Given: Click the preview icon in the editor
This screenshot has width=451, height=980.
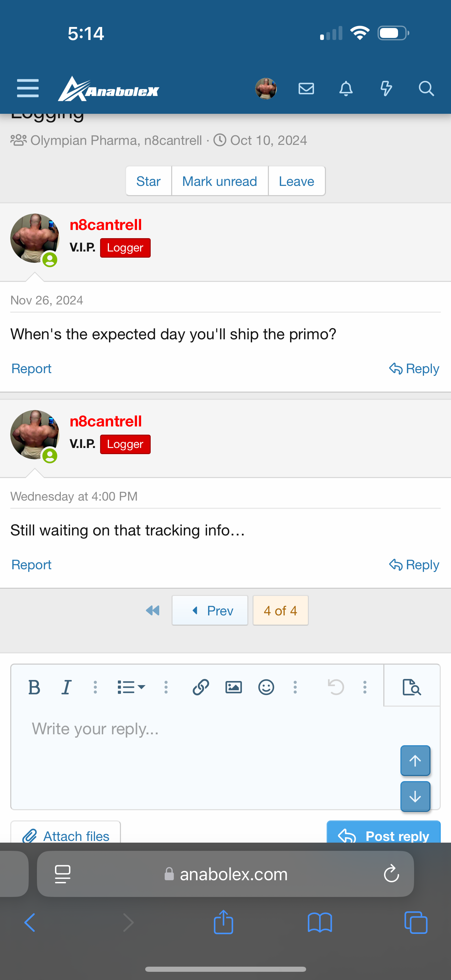Looking at the screenshot, I should (x=411, y=687).
